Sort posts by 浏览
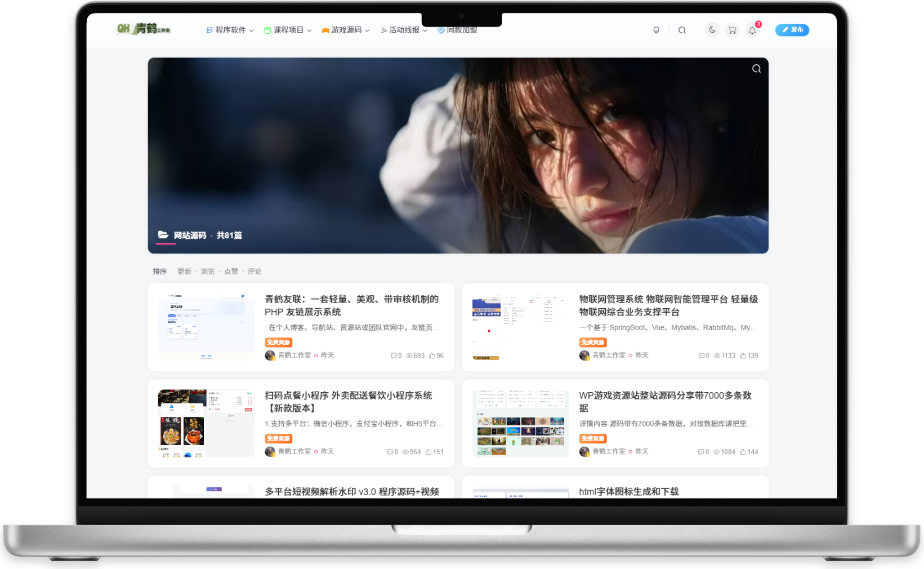Image resolution: width=924 pixels, height=569 pixels. 208,272
